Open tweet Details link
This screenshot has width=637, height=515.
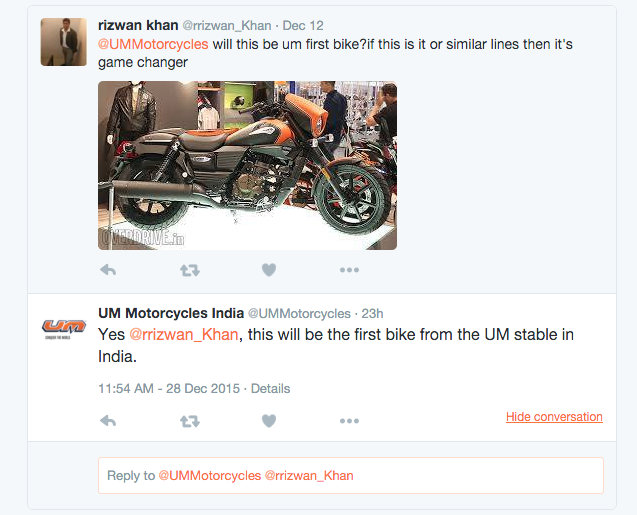pos(271,388)
